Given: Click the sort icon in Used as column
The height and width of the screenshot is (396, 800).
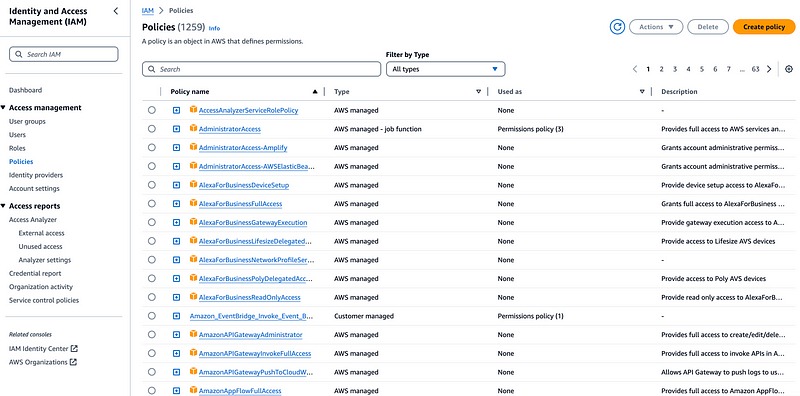Looking at the screenshot, I should 642,92.
